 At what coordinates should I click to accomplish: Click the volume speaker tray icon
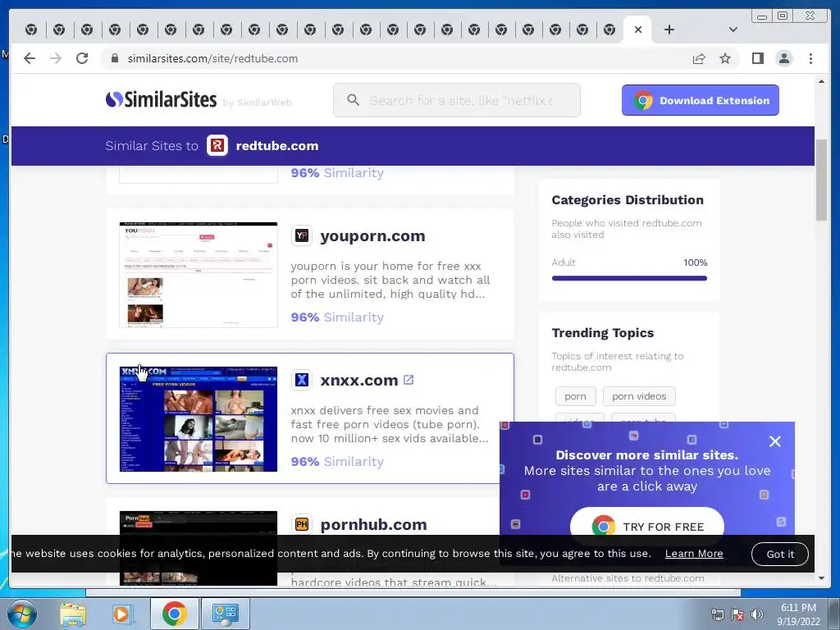756,614
